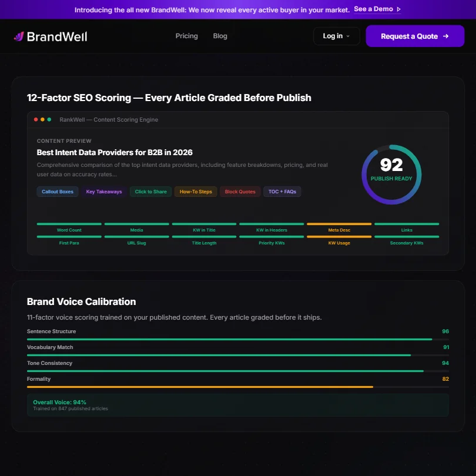Click the orange KW Usage factor label
476x476 pixels.
pos(339,243)
